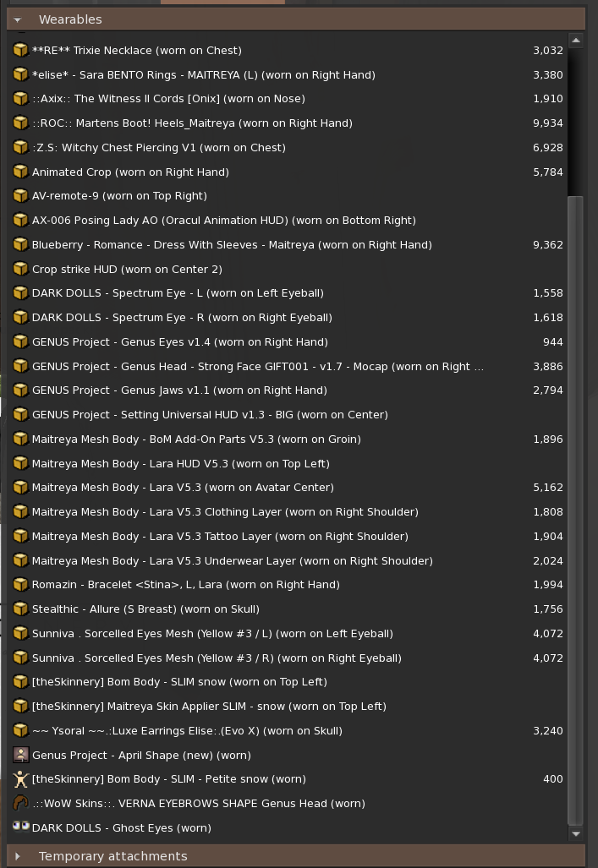Click the object icon for Lara V5.3 Avatar Center
The image size is (598, 868).
(x=20, y=487)
